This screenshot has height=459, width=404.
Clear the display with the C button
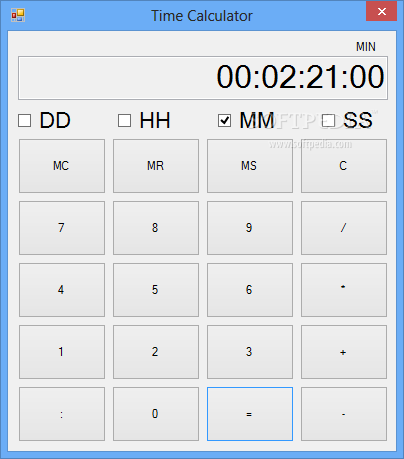344,166
